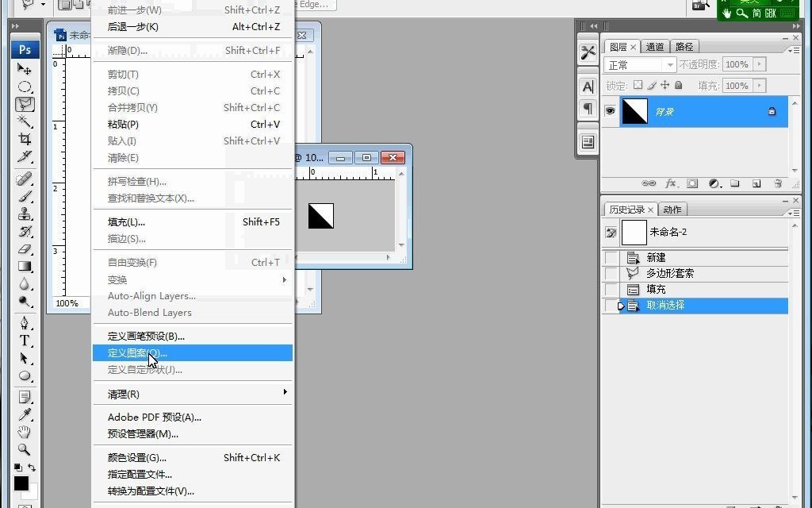812x508 pixels.
Task: Select the Zoom magnifier tool in toolbox
Action: (25, 449)
